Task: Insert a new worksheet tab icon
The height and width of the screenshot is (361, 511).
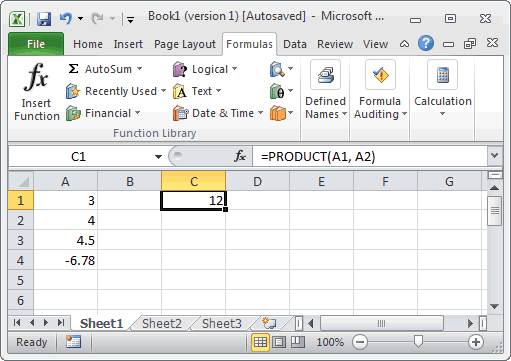Action: click(269, 323)
